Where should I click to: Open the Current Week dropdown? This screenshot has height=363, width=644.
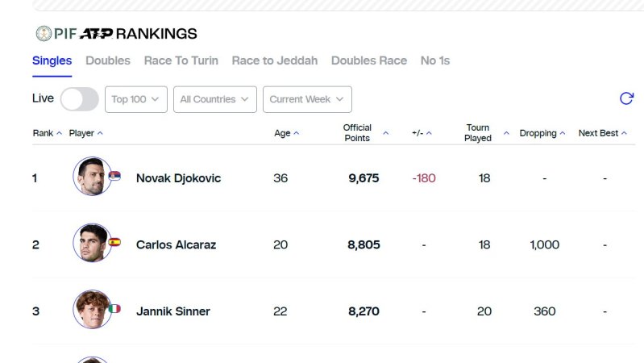tap(307, 99)
